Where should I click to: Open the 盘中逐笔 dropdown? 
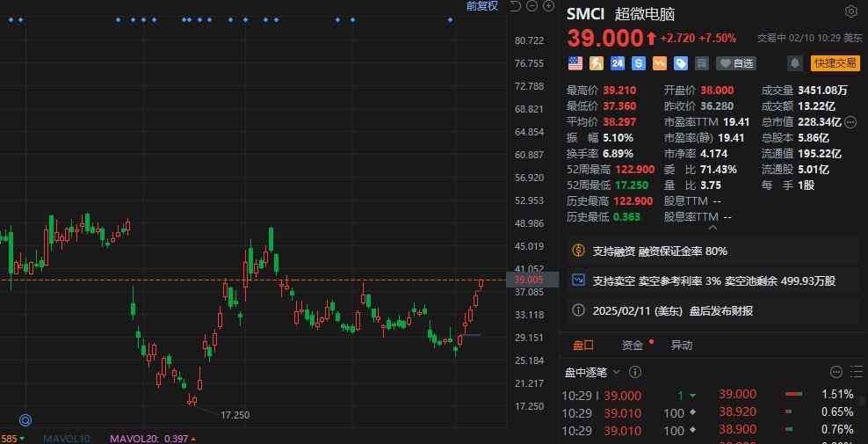[x=592, y=372]
